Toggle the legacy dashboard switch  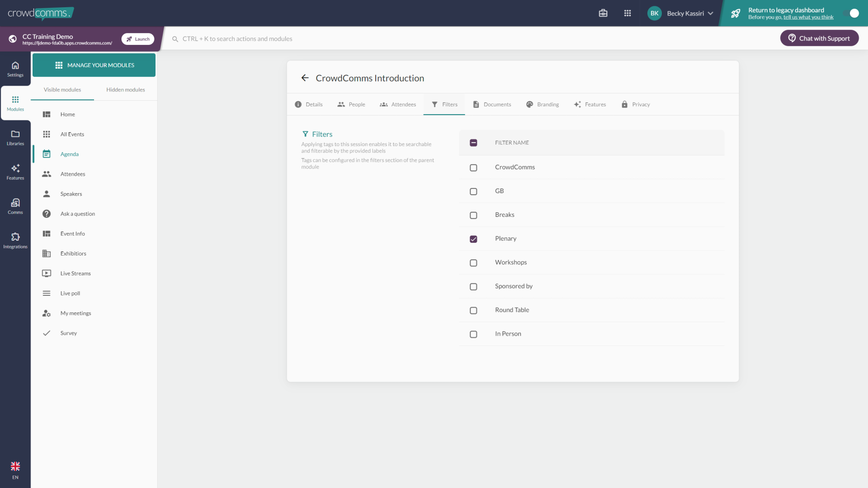pos(851,13)
